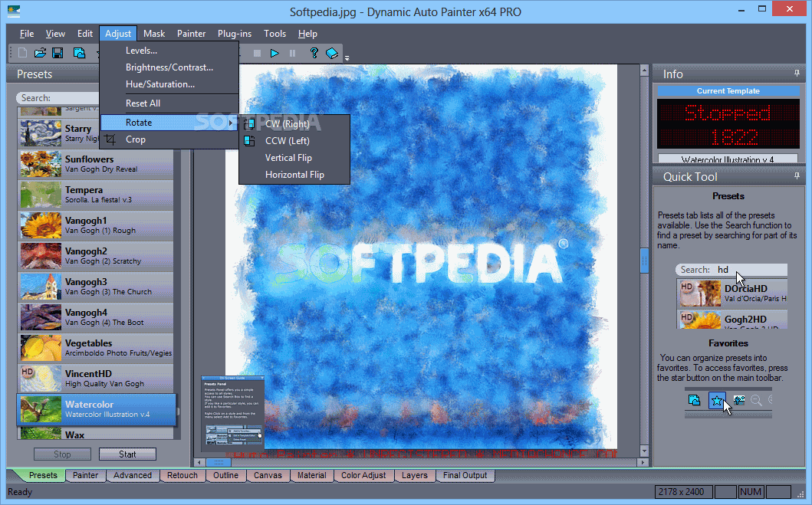
Task: Switch to the Outline tab
Action: [x=225, y=475]
